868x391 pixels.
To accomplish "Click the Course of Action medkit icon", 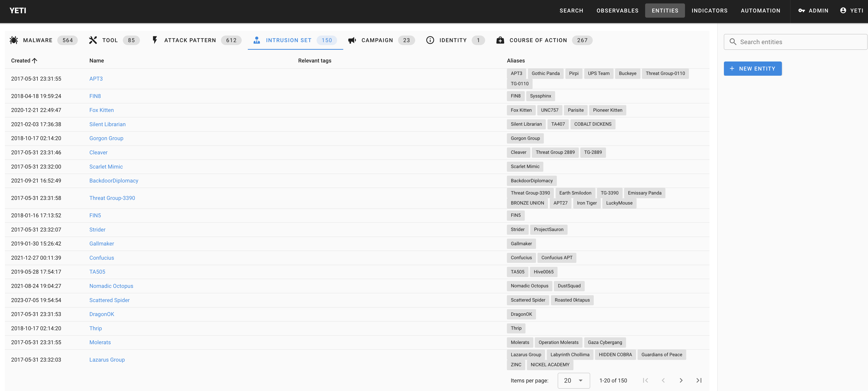I will click(x=500, y=40).
